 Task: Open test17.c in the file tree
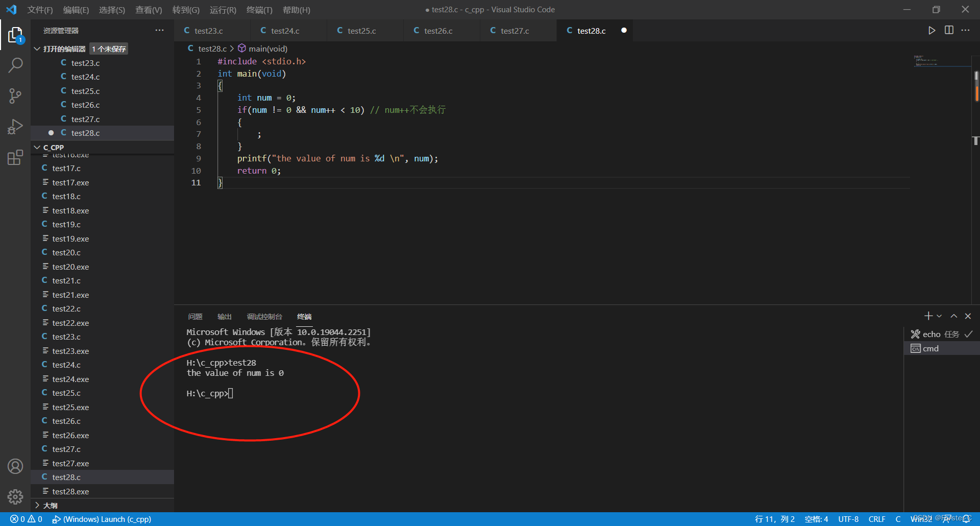click(x=102, y=168)
